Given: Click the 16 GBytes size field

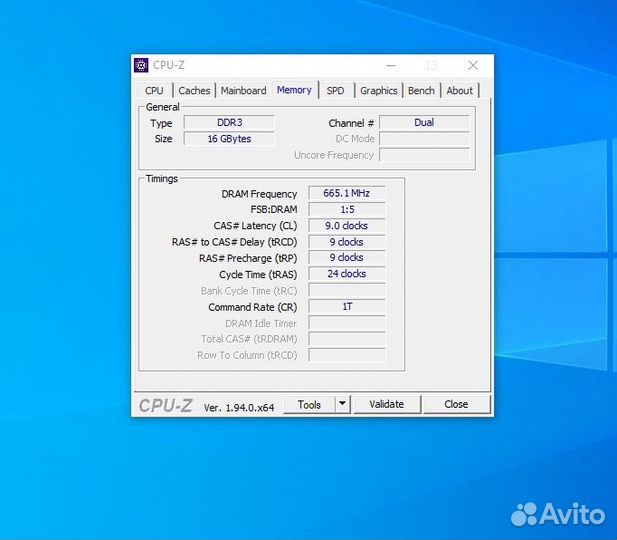Looking at the screenshot, I should click(229, 139).
